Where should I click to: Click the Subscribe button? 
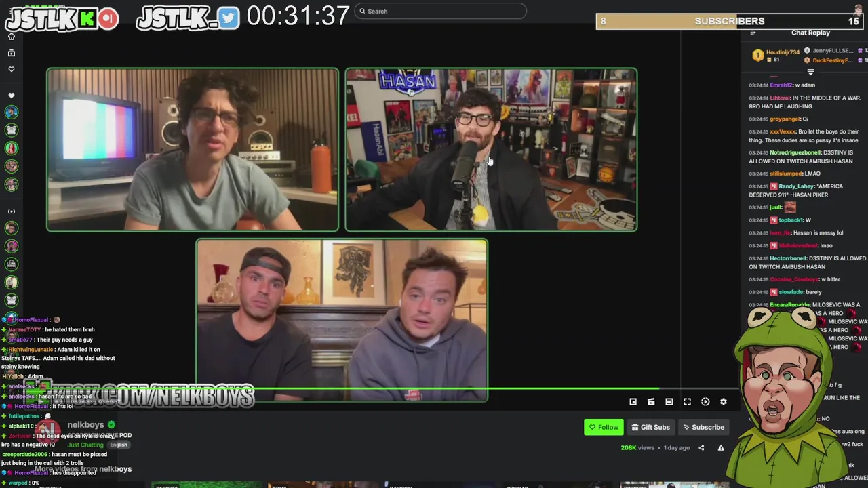(x=703, y=427)
